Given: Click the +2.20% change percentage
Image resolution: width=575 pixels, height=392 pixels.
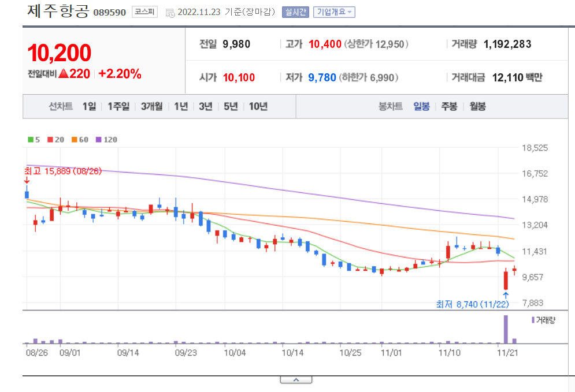Looking at the screenshot, I should point(120,74).
